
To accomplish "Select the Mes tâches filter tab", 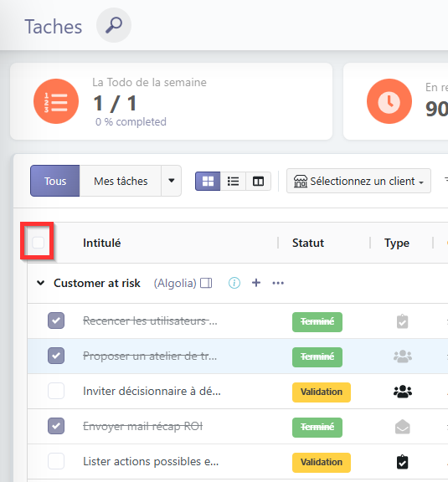I will [121, 181].
